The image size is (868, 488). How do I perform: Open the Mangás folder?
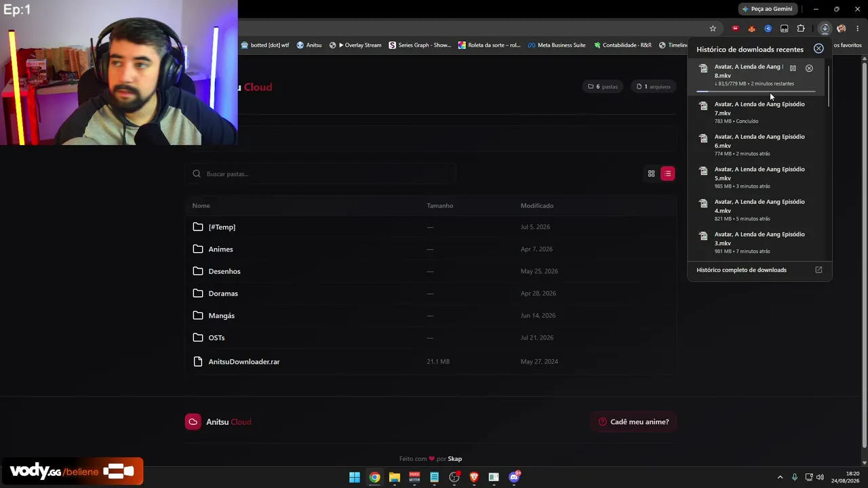point(431,316)
